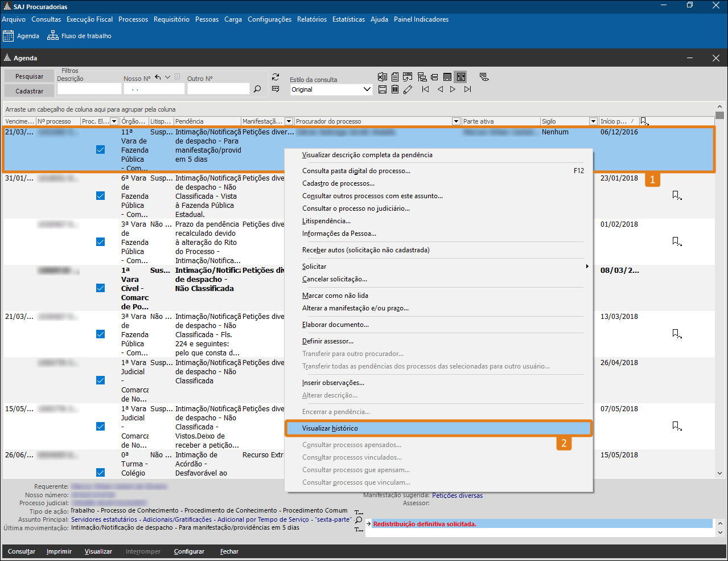728x561 pixels.
Task: Toggle the checkbox in the 6ª Vara row
Action: [101, 196]
